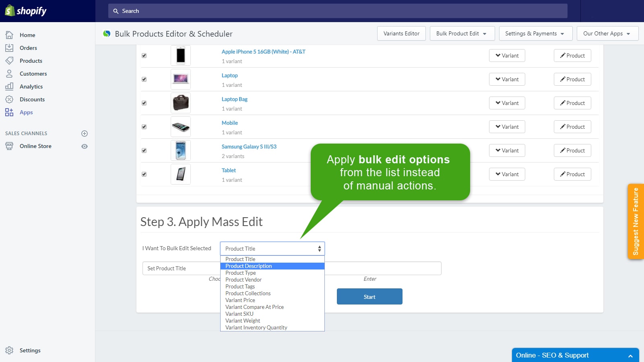
Task: Open the Bulk Product Edit dropdown
Action: [462, 33]
